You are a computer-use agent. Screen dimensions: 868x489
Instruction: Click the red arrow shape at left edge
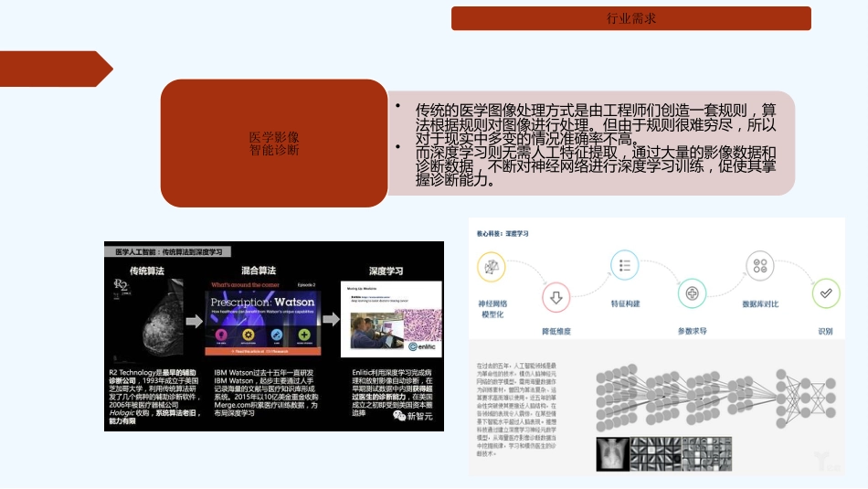click(56, 69)
